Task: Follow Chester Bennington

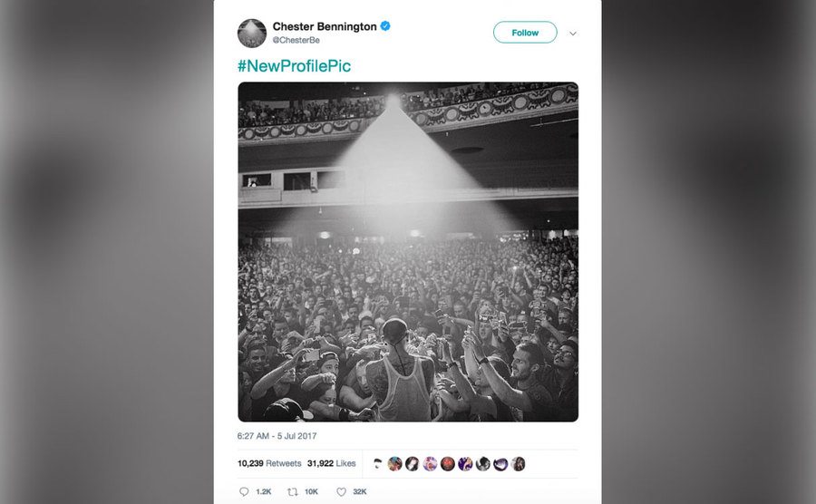Action: pos(525,33)
